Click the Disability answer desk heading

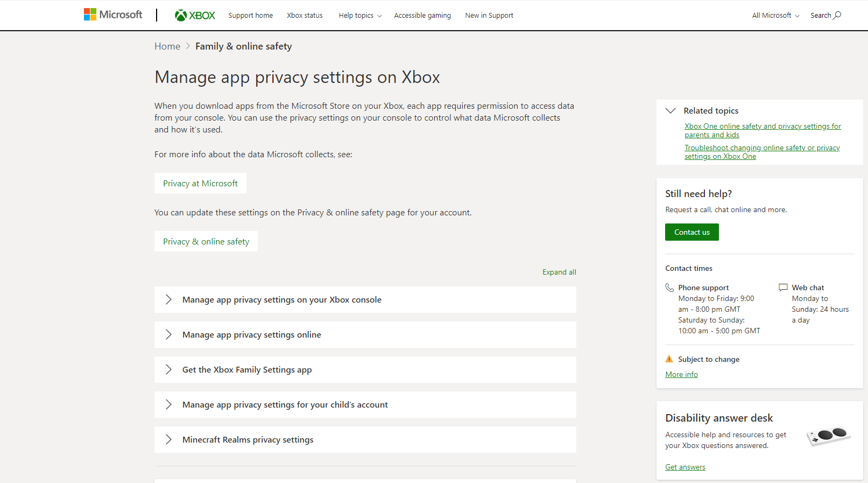(x=719, y=418)
